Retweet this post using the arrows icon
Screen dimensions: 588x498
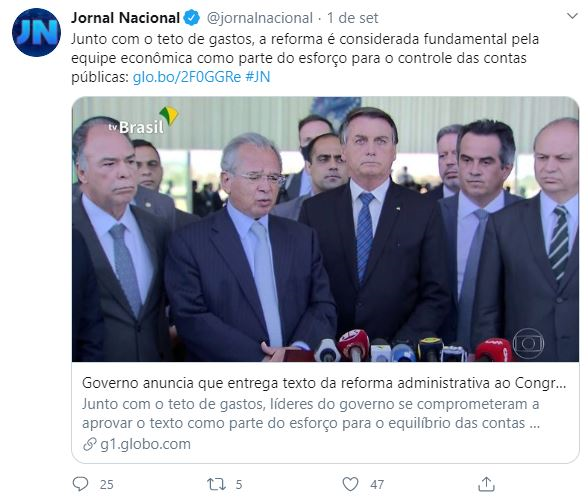click(217, 484)
